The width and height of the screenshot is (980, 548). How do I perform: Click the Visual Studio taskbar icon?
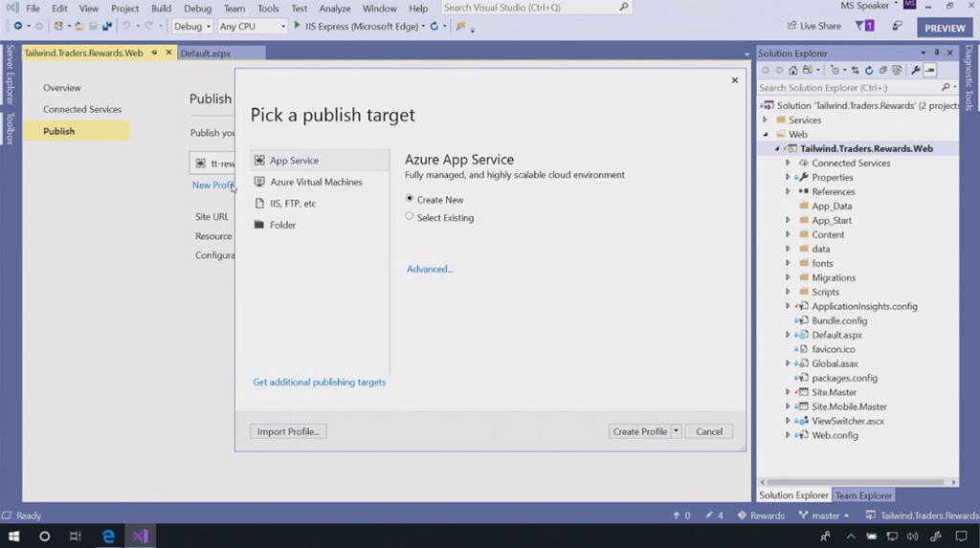[141, 537]
